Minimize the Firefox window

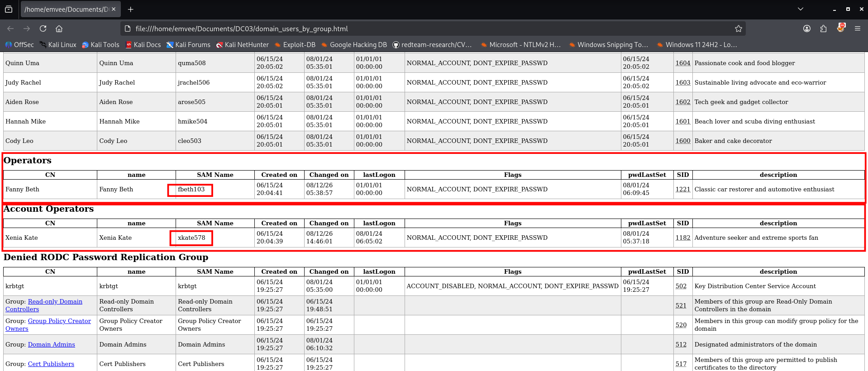(834, 9)
